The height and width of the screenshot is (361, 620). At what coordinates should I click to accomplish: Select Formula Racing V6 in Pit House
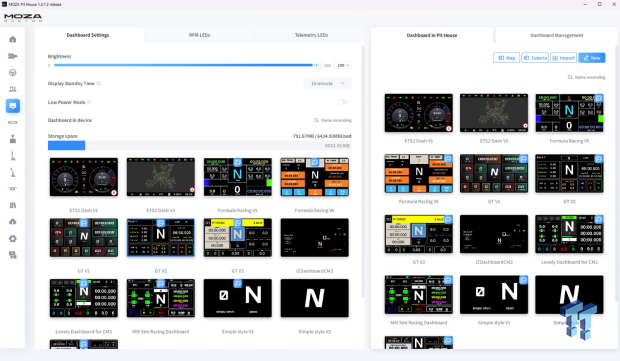(419, 174)
